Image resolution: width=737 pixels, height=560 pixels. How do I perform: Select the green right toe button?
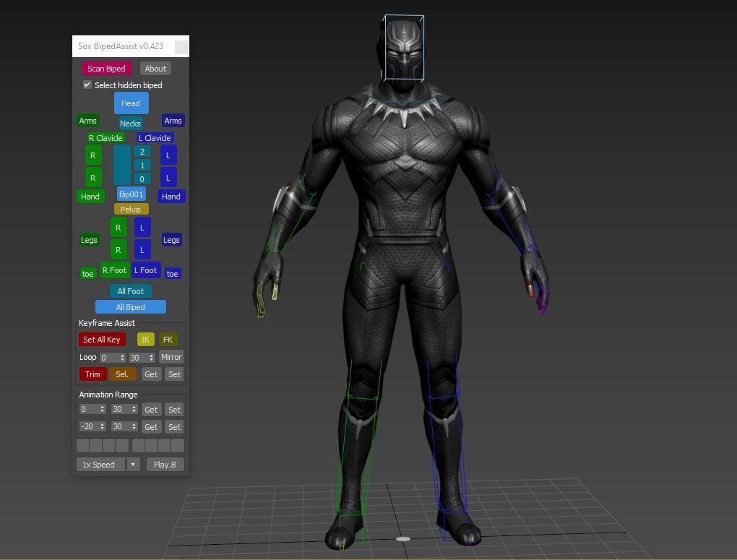88,274
